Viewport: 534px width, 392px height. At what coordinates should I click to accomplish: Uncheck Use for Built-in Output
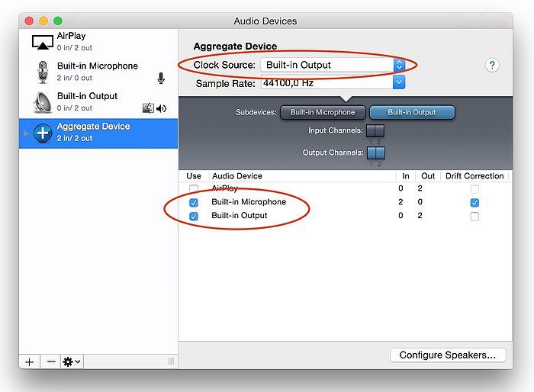pyautogui.click(x=194, y=216)
